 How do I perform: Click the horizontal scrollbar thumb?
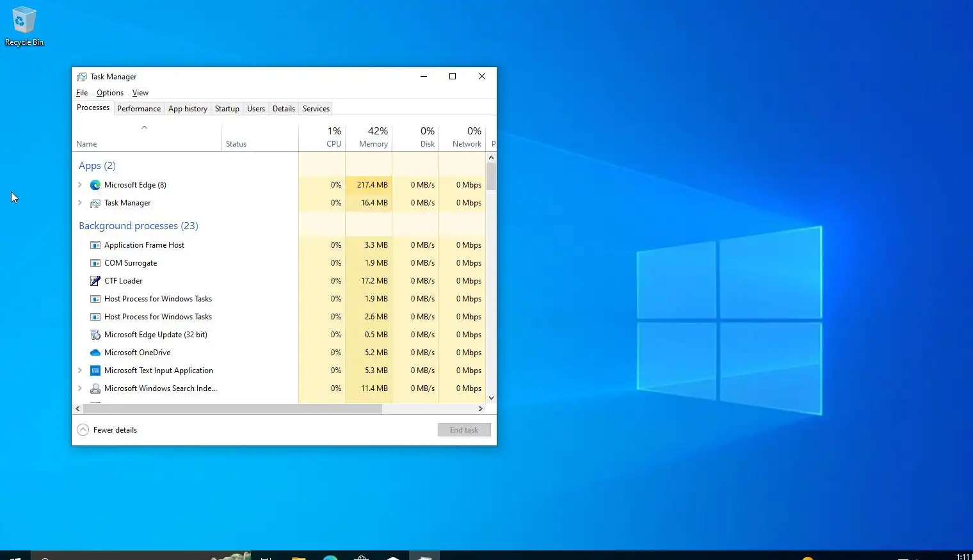[232, 408]
